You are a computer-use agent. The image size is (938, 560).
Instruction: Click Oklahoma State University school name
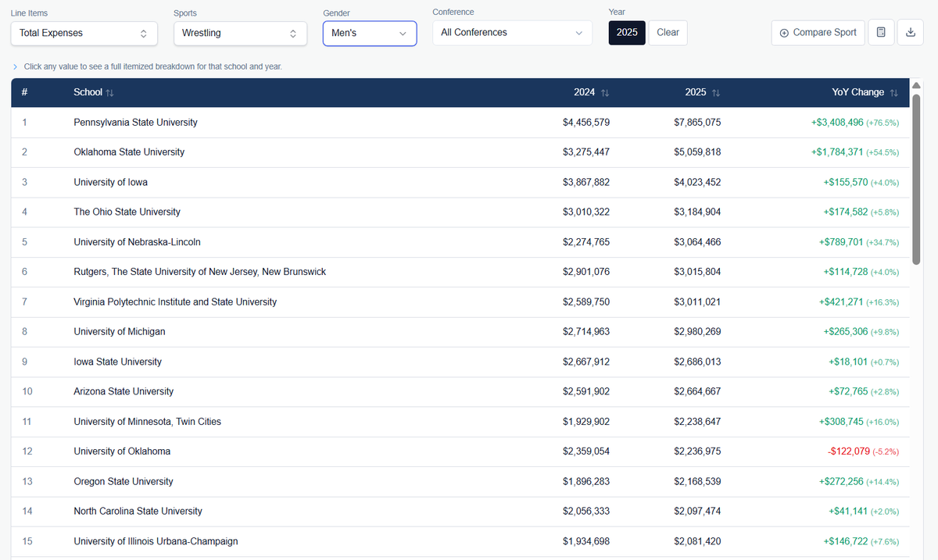[x=129, y=152]
